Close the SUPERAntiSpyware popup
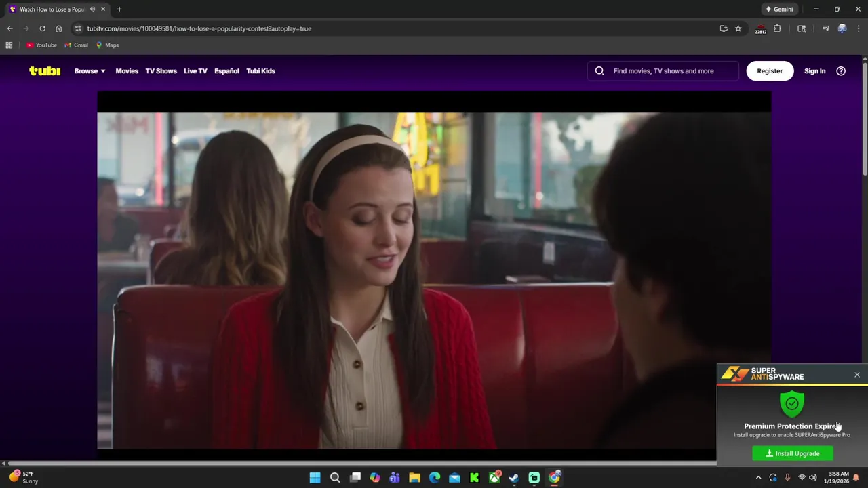This screenshot has height=488, width=868. coord(857,375)
